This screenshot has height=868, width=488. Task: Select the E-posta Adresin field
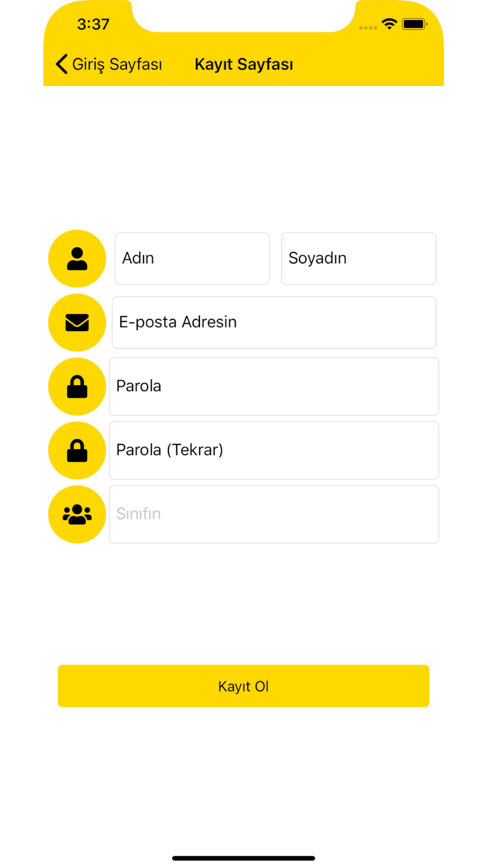274,323
